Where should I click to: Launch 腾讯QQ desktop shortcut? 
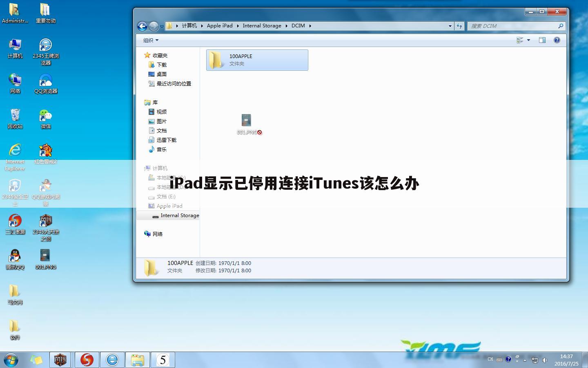pos(15,260)
